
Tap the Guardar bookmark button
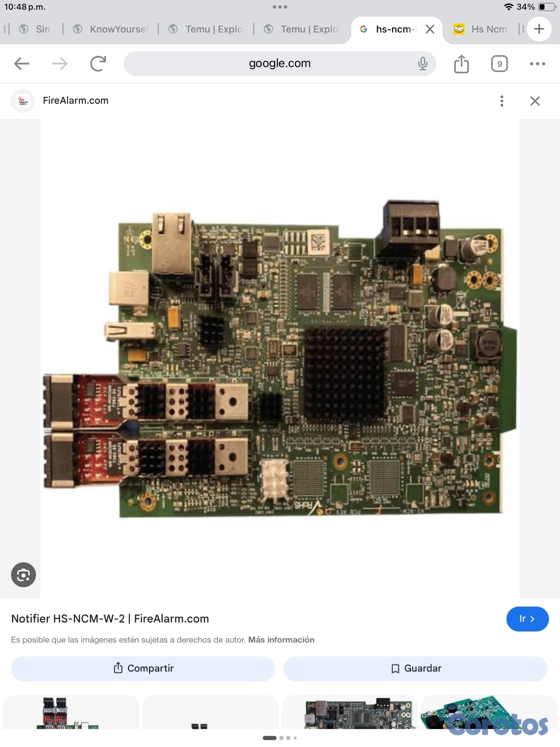pyautogui.click(x=415, y=668)
